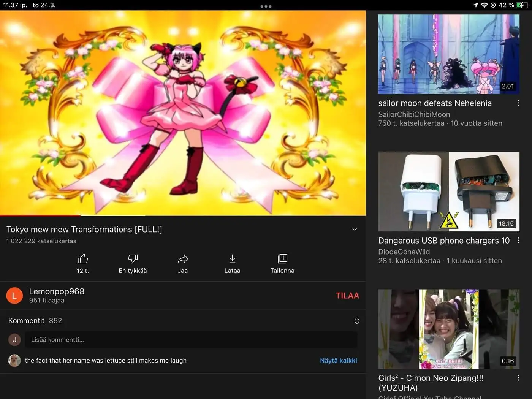
Task: Tap the Wi-Fi icon in status bar
Action: coord(484,5)
